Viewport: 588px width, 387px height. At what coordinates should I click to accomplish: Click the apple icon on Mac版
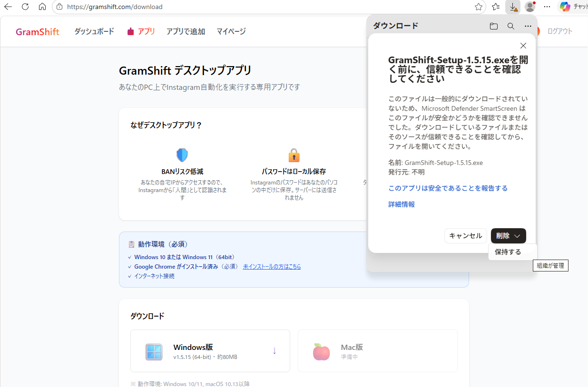pos(321,351)
